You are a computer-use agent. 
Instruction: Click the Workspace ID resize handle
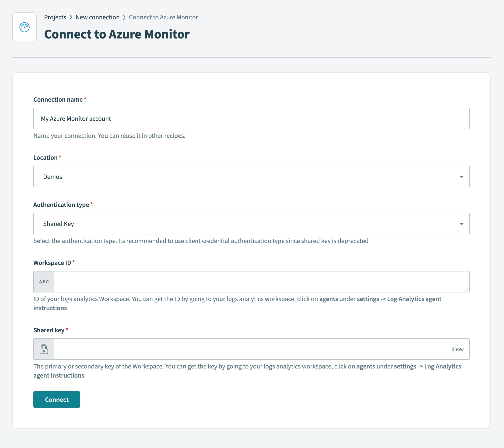point(467,290)
